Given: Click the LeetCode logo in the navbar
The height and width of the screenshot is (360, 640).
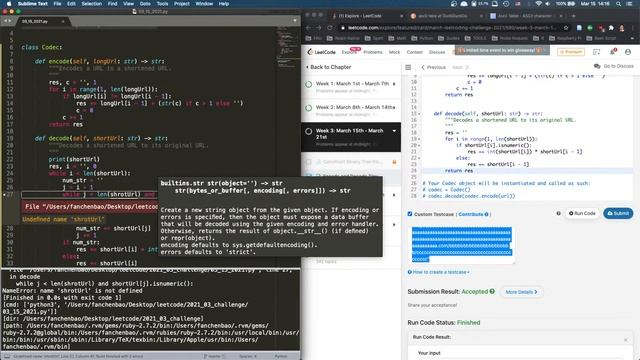Looking at the screenshot, I should click(x=322, y=52).
